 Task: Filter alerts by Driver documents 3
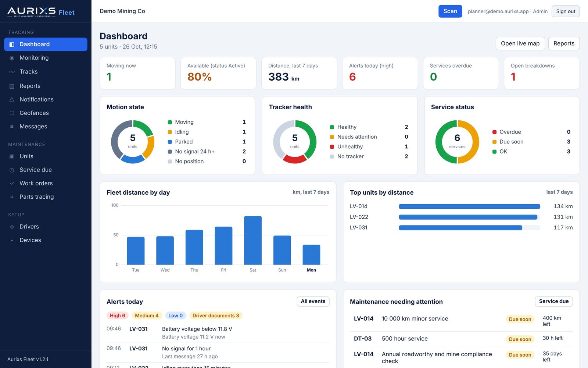point(216,316)
